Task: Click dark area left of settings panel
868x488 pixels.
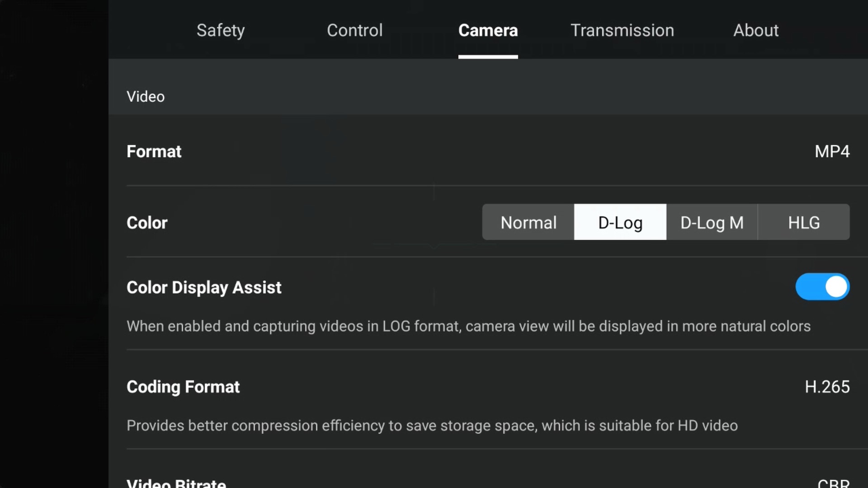Action: [x=54, y=244]
